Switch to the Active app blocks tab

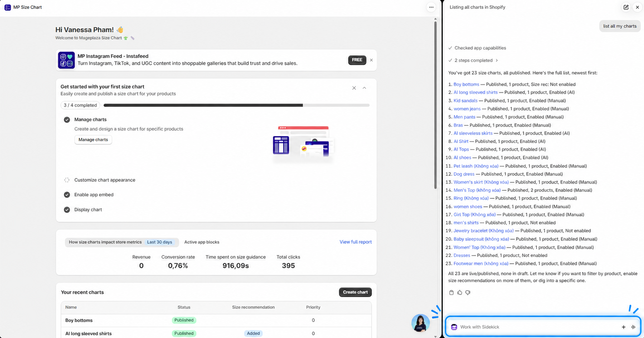coord(202,242)
